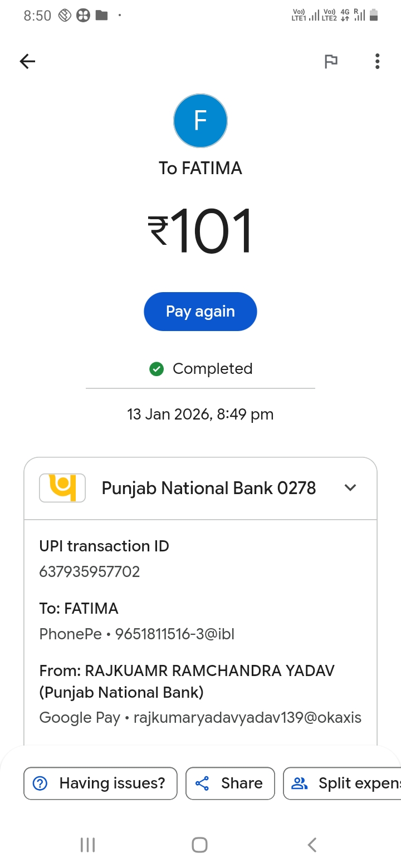Image resolution: width=401 pixels, height=868 pixels.
Task: Collapse the bank details chevron
Action: 350,488
